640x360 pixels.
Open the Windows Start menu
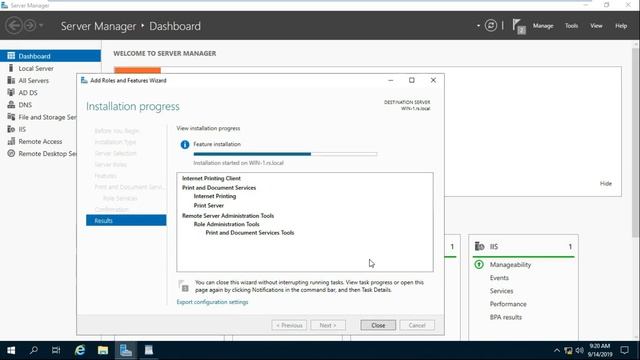[11, 350]
